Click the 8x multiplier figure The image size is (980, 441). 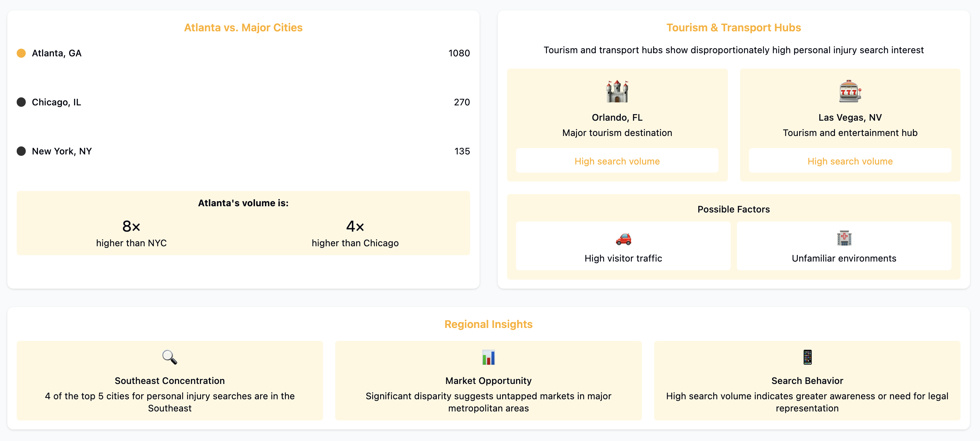click(x=131, y=226)
